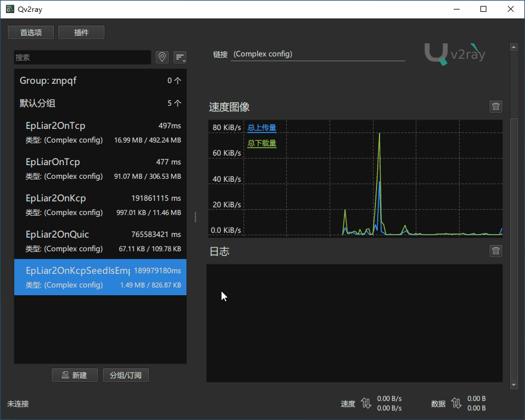This screenshot has width=525, height=420.
Task: Clear the 日志 log using the trash icon
Action: point(496,251)
